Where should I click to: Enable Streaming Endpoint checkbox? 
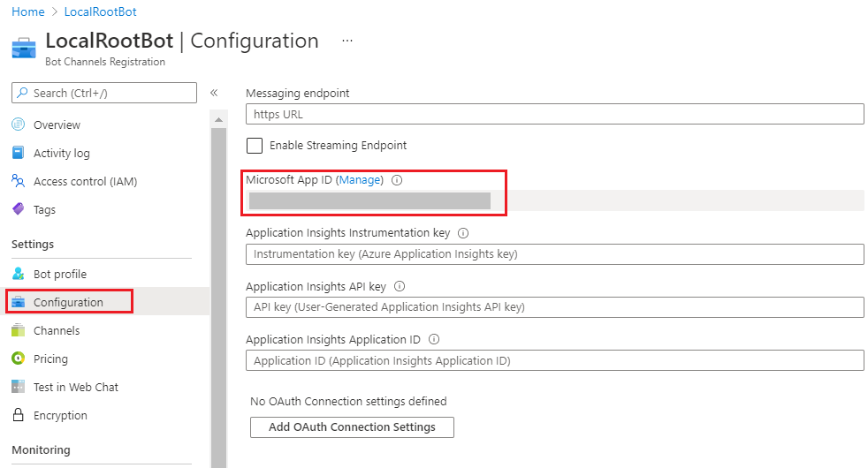tap(255, 146)
